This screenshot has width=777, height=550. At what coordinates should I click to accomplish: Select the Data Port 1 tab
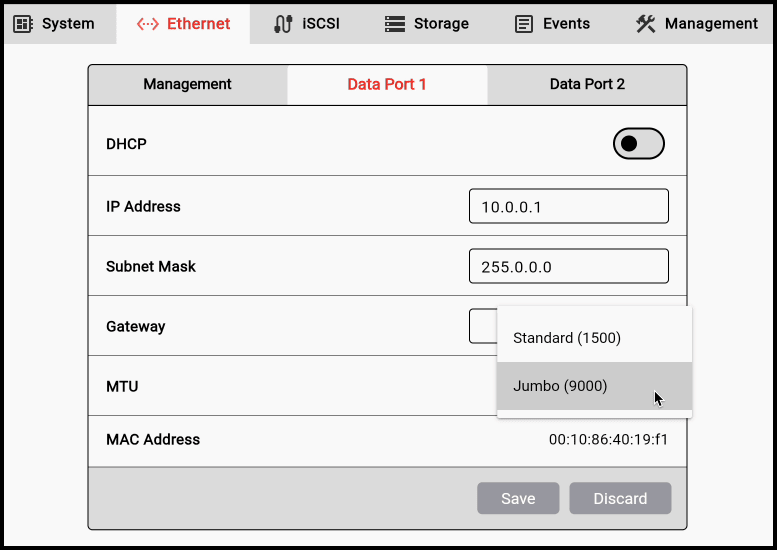(387, 85)
